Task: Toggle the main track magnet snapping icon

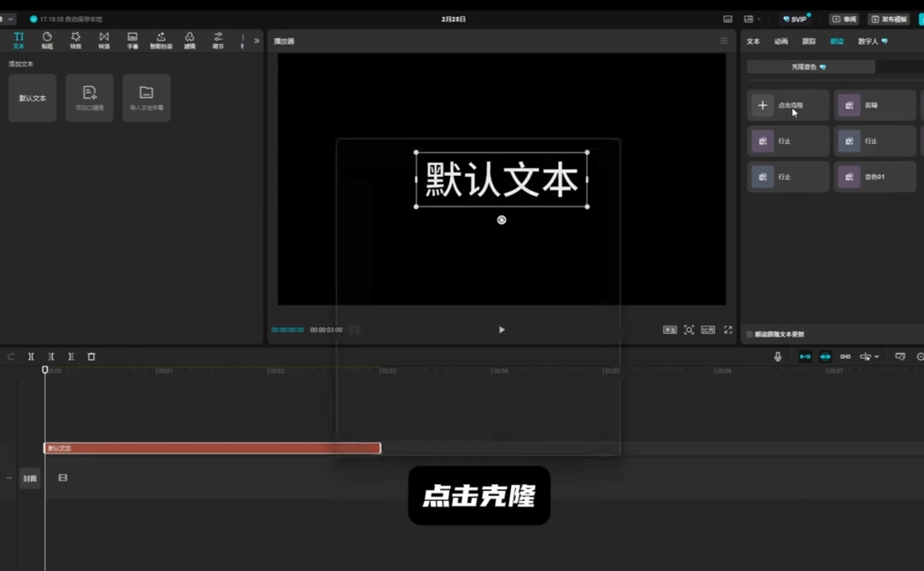Action: (x=805, y=357)
